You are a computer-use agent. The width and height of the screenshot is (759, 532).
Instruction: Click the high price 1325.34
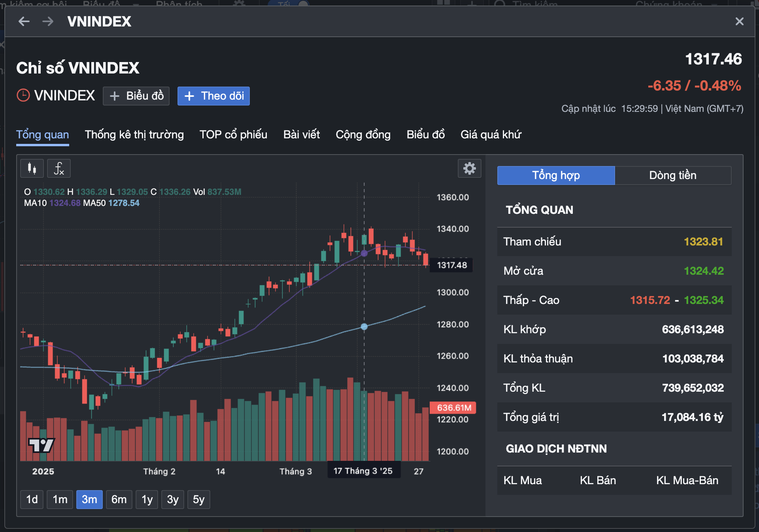click(x=704, y=300)
